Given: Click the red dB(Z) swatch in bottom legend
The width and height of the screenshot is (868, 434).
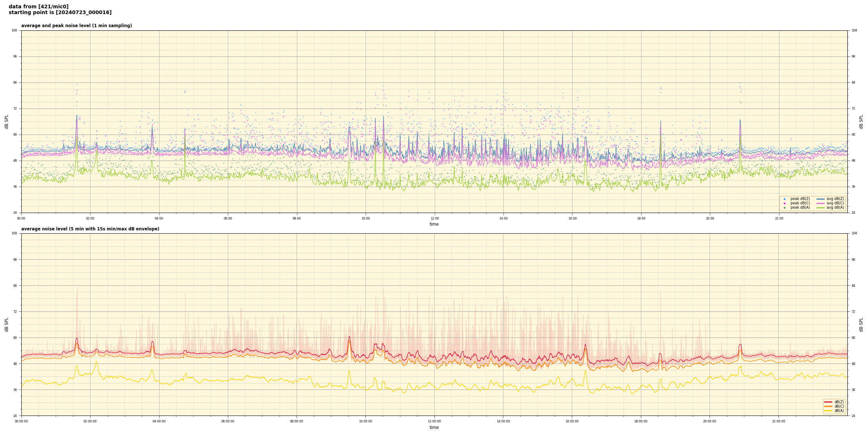Looking at the screenshot, I should click(x=828, y=402).
